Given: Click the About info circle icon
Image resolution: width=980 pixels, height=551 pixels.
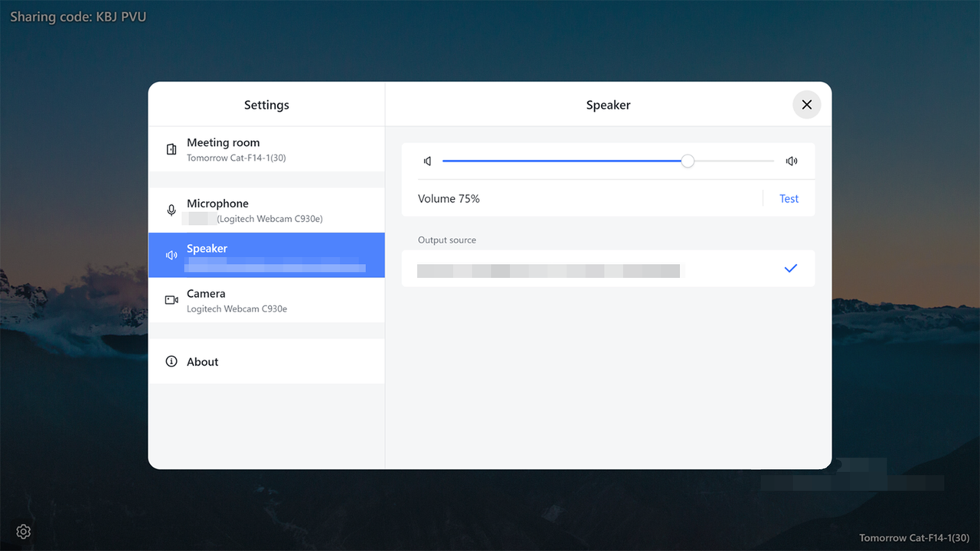Looking at the screenshot, I should tap(171, 361).
